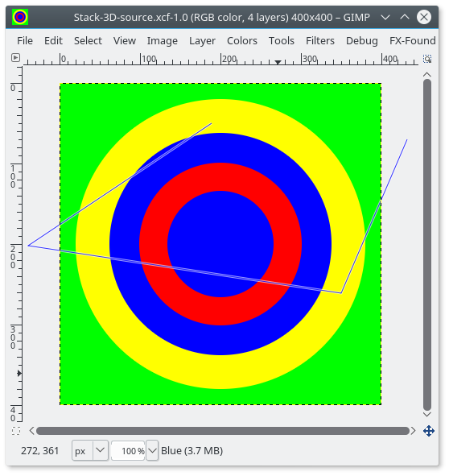Click the zoom-on-resize magnifier icon

pyautogui.click(x=427, y=59)
